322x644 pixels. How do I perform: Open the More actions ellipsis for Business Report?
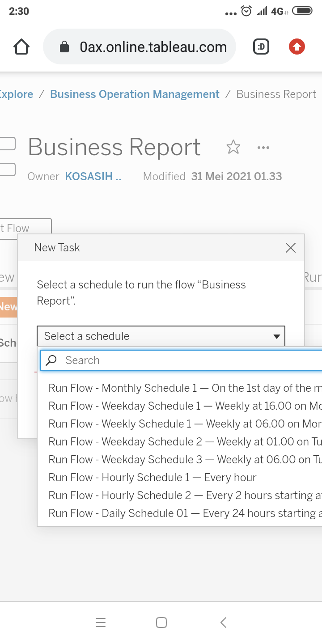[x=263, y=148]
